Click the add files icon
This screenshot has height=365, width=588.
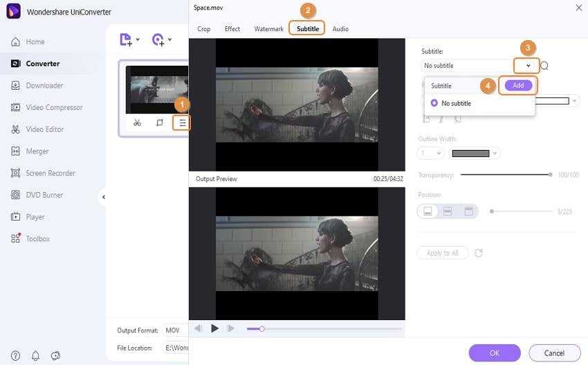(x=125, y=39)
